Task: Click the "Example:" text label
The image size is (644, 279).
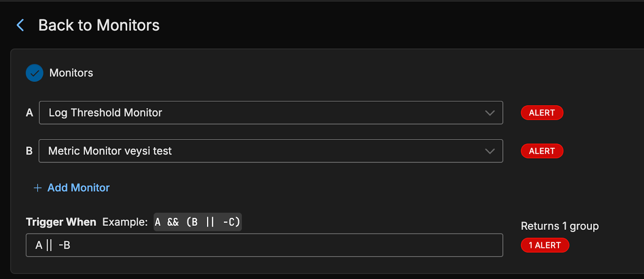Action: (x=125, y=222)
